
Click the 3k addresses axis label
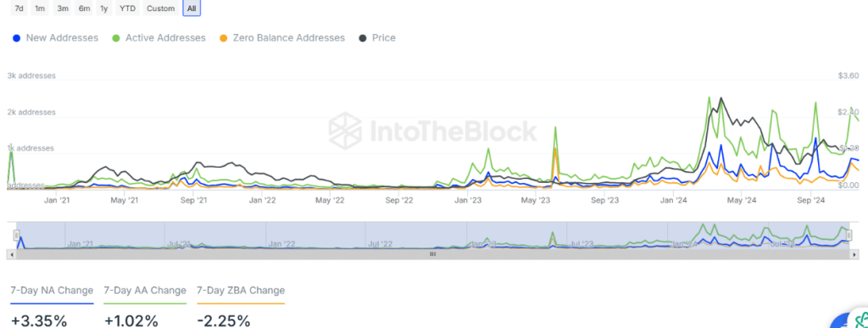[31, 75]
